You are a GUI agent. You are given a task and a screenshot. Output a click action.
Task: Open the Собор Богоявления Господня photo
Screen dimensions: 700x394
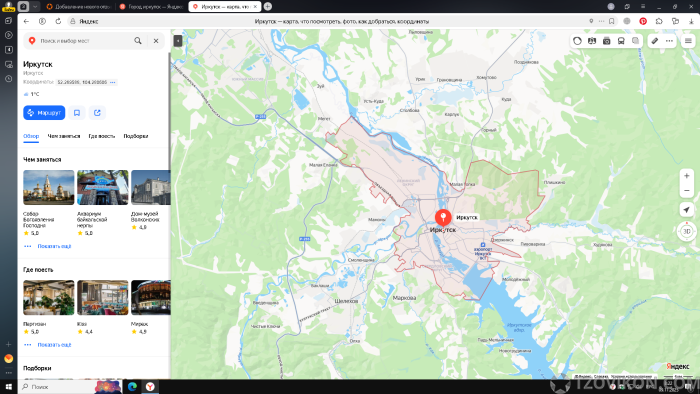(49, 187)
